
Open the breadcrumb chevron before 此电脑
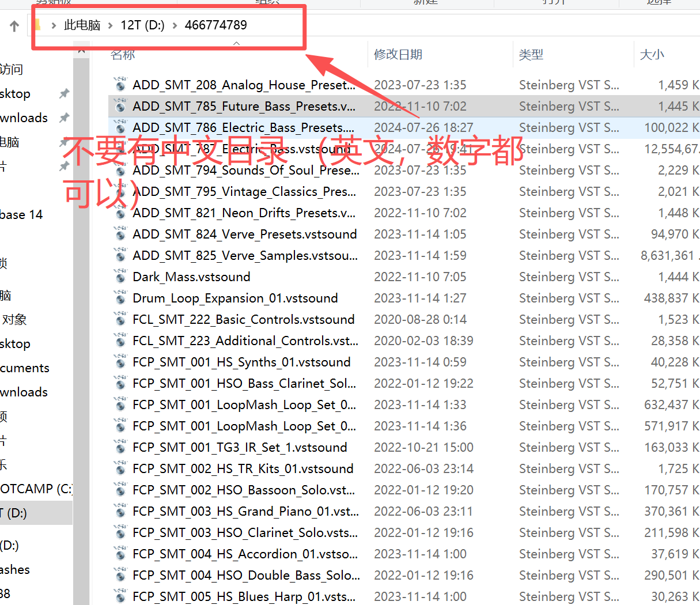[x=54, y=25]
